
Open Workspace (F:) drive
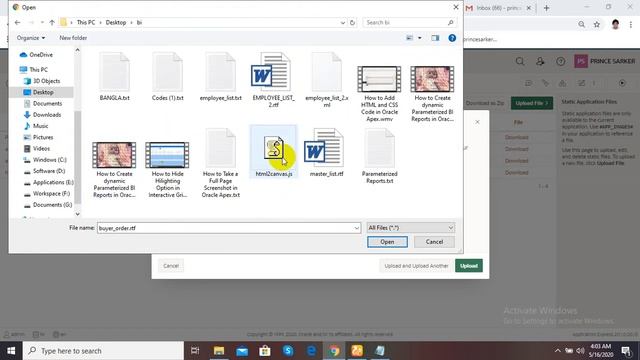point(51,193)
